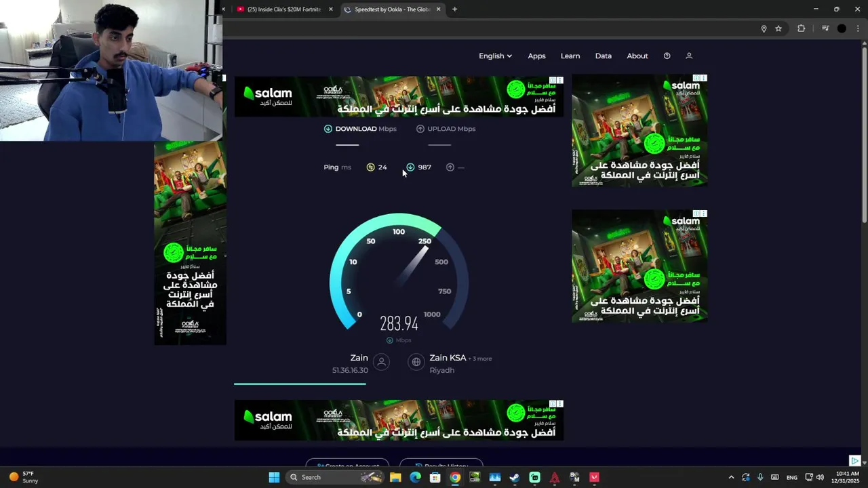Click the left vertical Salam ad
Screen dimensions: 868x488
tap(190, 243)
